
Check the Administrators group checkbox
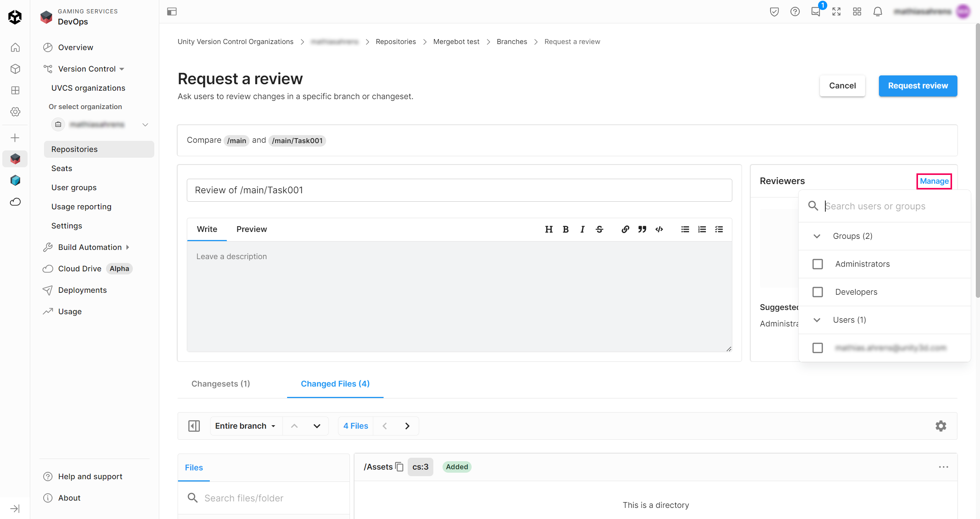(818, 264)
